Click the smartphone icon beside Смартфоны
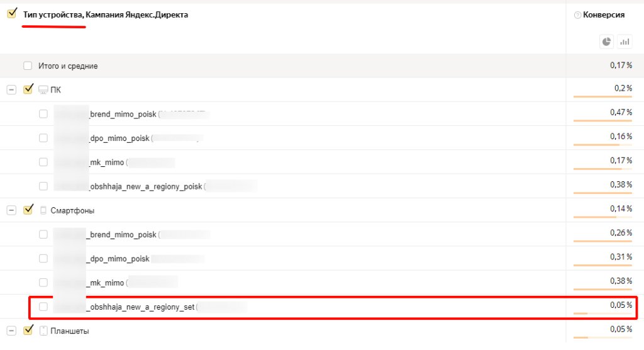 [x=43, y=210]
